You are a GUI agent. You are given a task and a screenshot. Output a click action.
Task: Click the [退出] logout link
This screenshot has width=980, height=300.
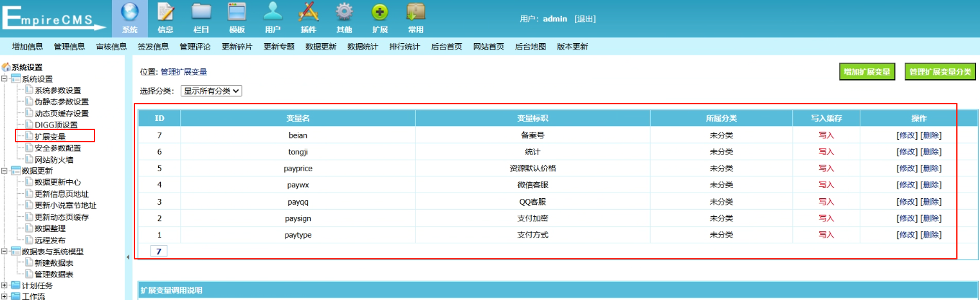pos(585,19)
